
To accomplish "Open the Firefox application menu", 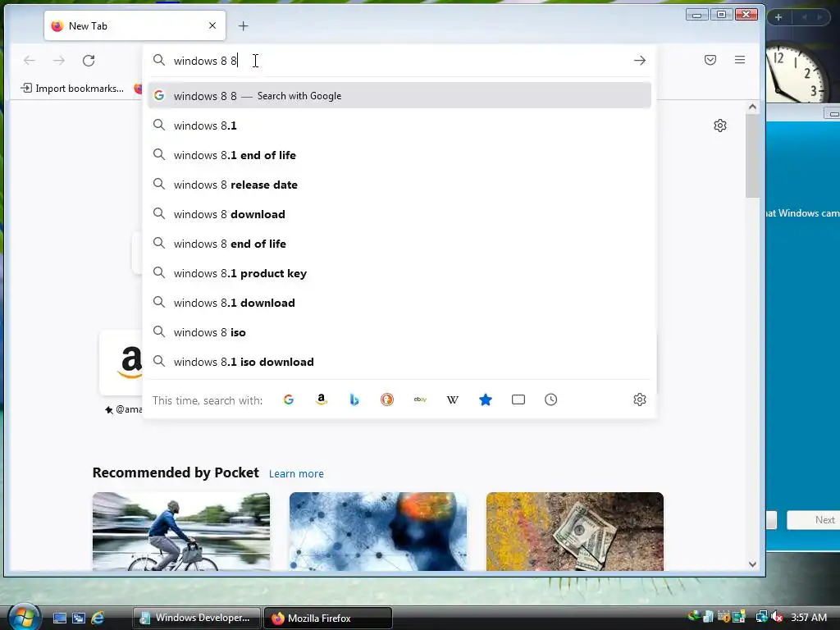I will pos(740,60).
